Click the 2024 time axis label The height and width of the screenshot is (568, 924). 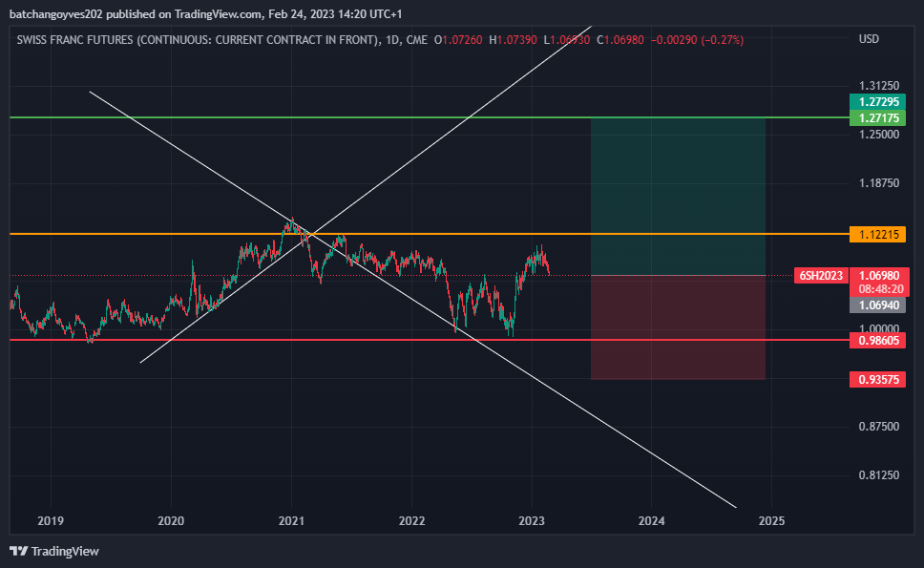(652, 521)
